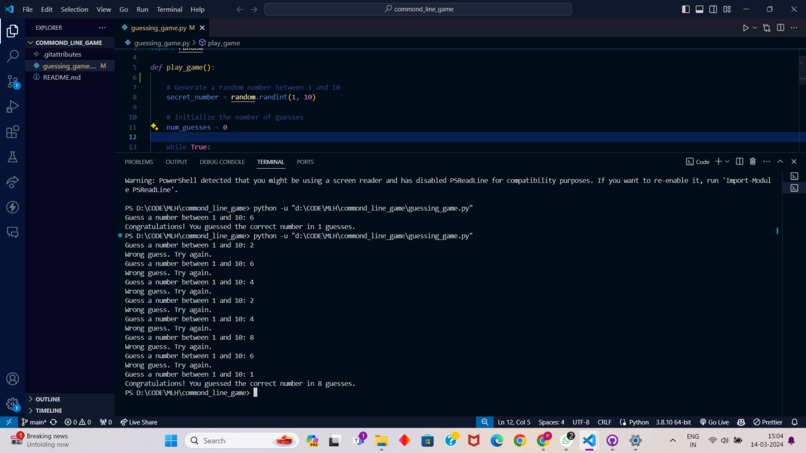The image size is (806, 453).
Task: Click Spaces: 4 indentation setting
Action: 551,422
